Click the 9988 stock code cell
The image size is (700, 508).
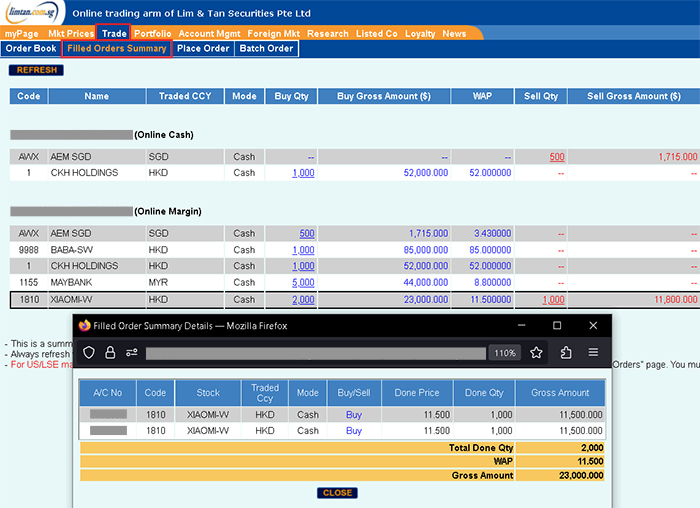tap(29, 250)
